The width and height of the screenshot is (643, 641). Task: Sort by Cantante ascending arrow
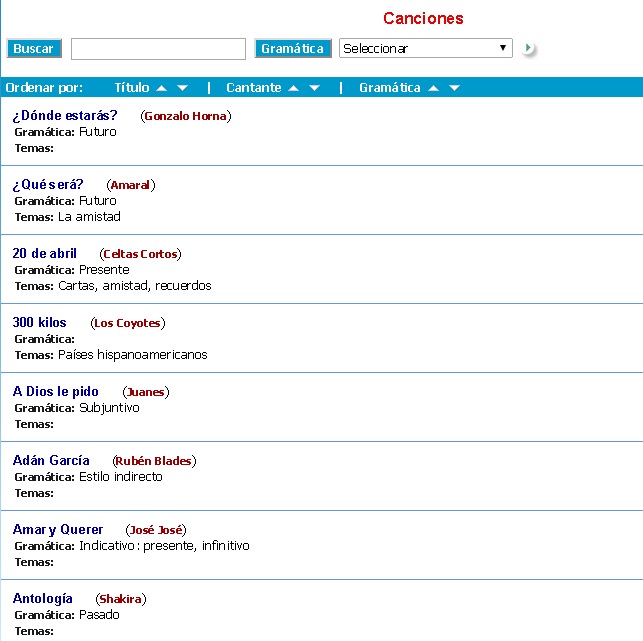point(293,88)
